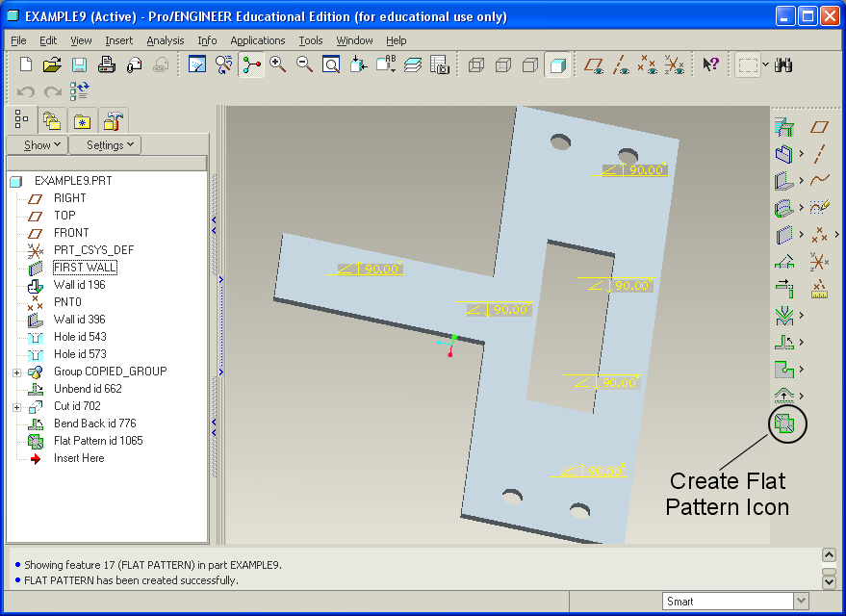Click the Show button in model tree
The height and width of the screenshot is (616, 846).
(37, 145)
